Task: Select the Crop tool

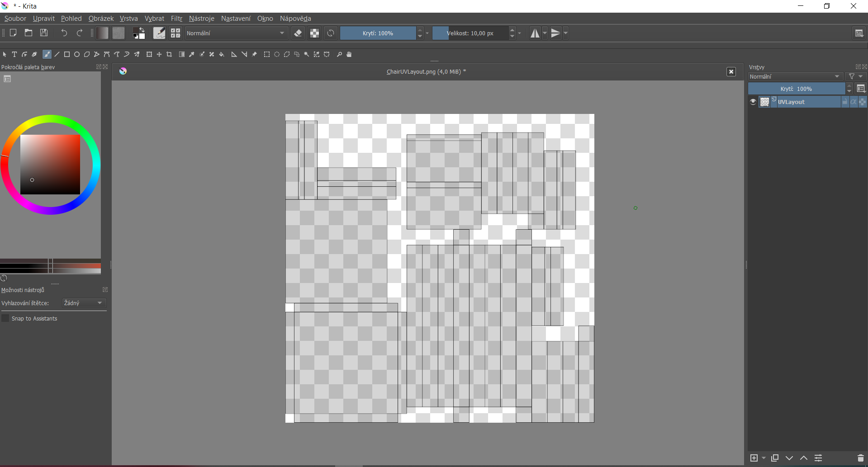Action: pyautogui.click(x=169, y=54)
